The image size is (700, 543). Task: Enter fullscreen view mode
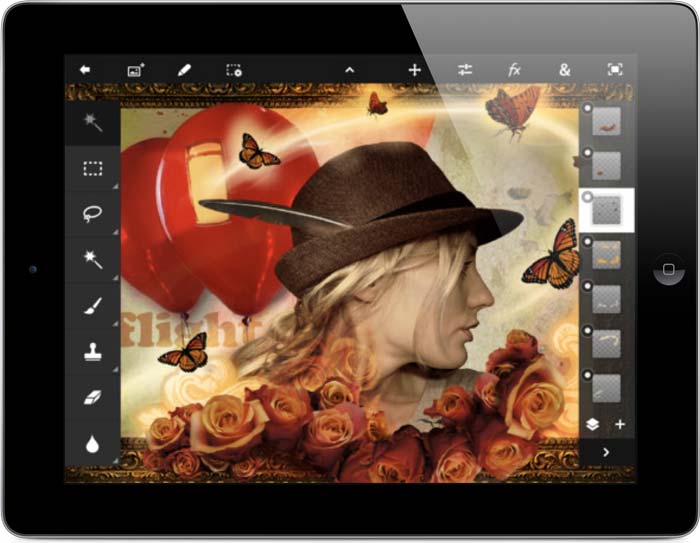click(x=615, y=69)
